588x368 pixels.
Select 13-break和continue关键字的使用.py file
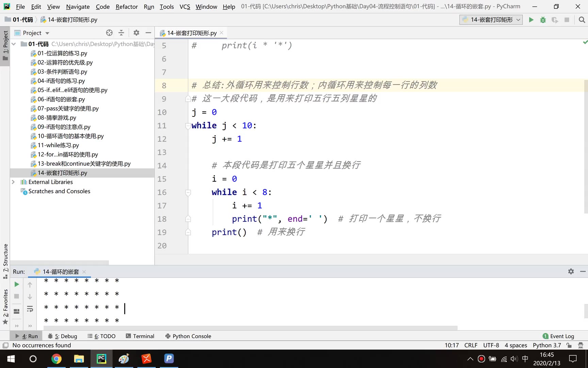84,164
